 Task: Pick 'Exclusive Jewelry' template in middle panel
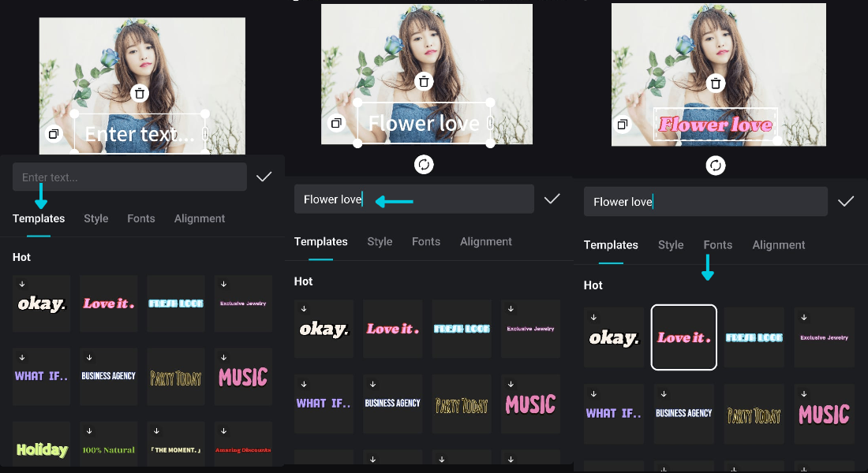(530, 329)
